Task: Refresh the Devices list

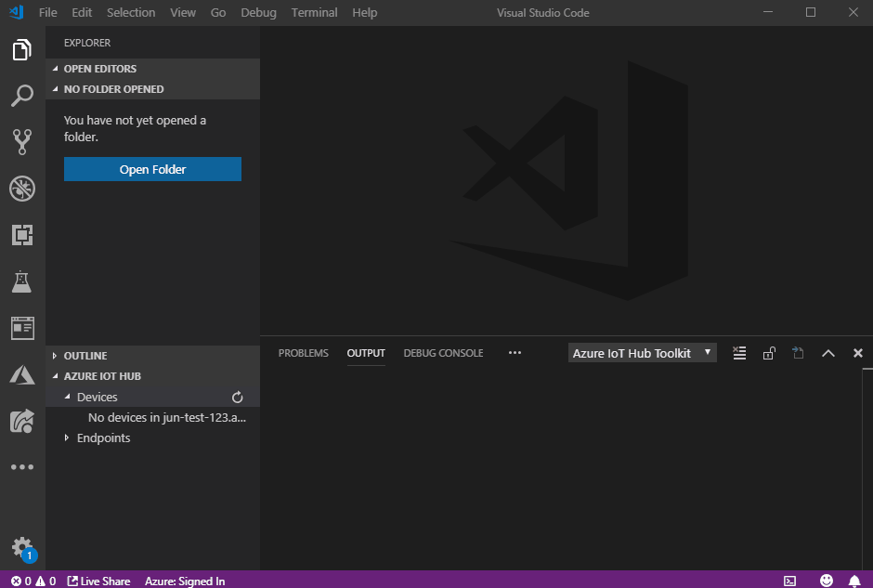Action: tap(237, 397)
